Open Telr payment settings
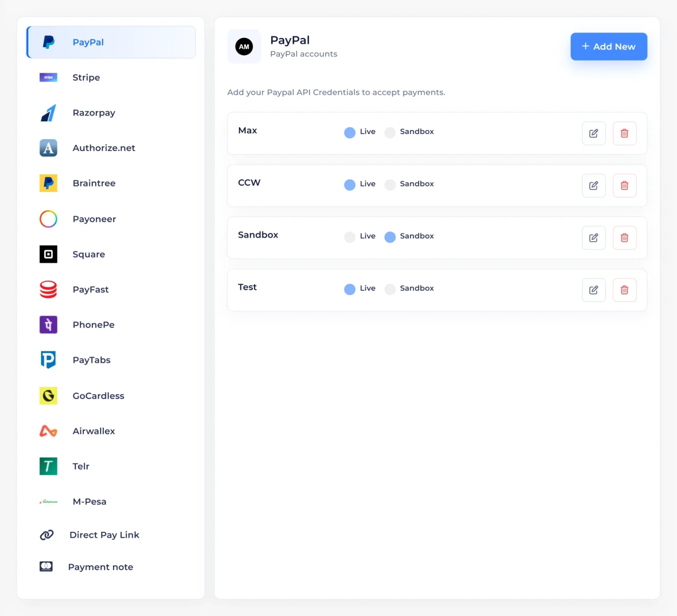677x616 pixels. tap(111, 466)
